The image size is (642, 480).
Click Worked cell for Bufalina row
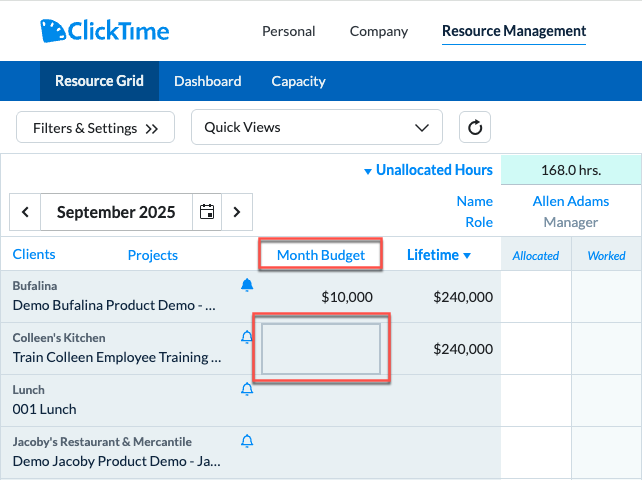point(607,297)
